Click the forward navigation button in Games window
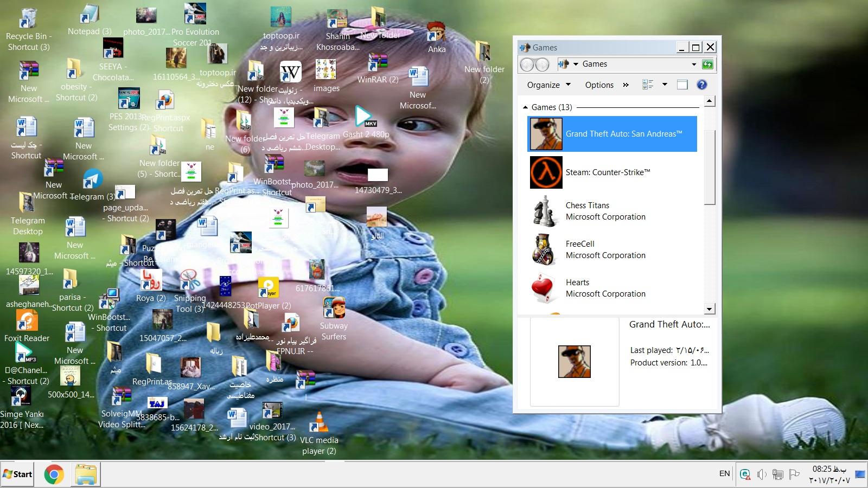 point(542,65)
